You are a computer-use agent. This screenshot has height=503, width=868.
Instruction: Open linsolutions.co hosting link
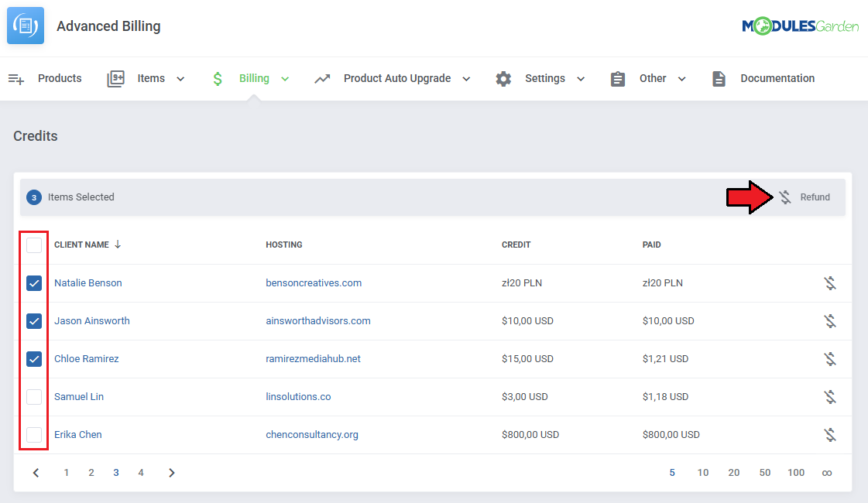tap(298, 397)
